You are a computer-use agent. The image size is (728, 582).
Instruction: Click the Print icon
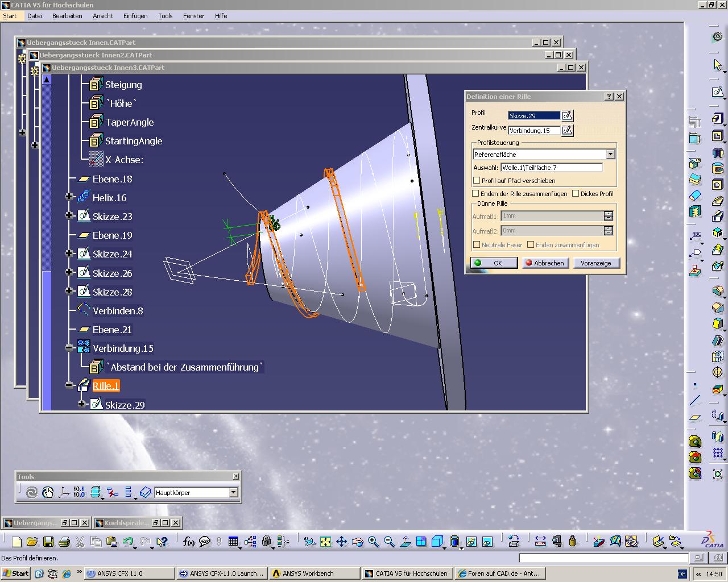pos(64,542)
